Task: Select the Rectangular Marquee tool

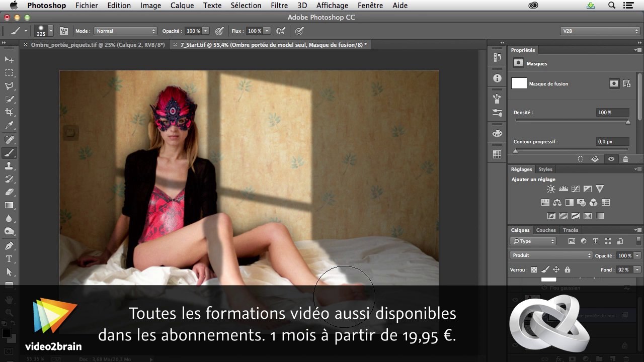Action: pyautogui.click(x=9, y=73)
